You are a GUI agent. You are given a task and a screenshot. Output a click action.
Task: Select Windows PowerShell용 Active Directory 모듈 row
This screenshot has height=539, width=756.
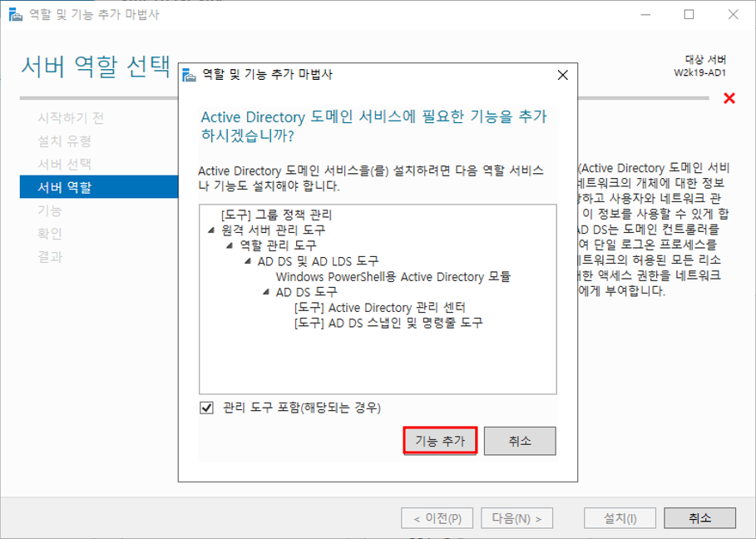click(x=393, y=277)
